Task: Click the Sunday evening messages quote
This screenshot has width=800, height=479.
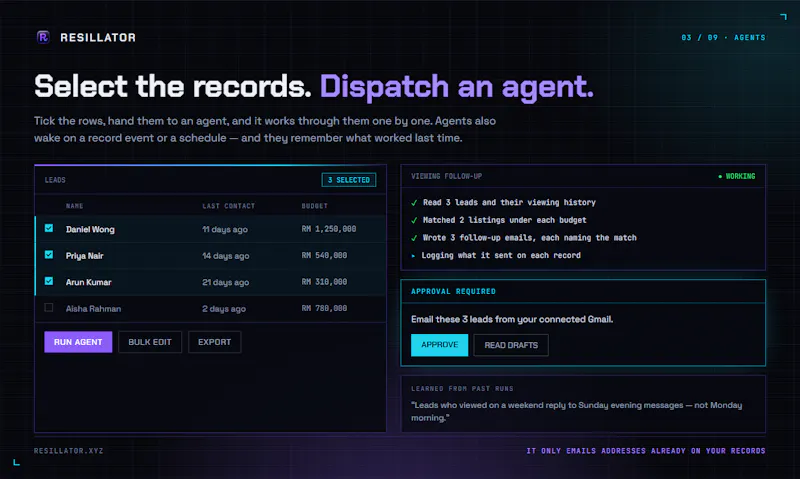Action: click(577, 411)
